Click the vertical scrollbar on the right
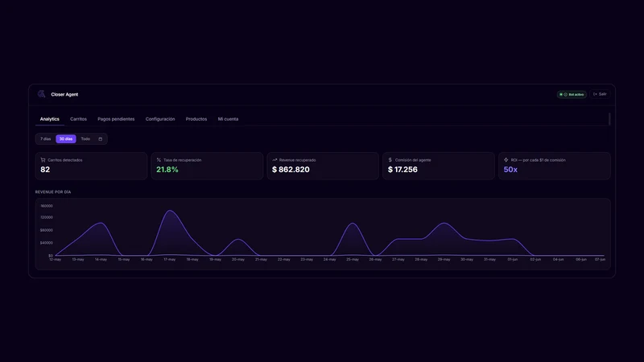The width and height of the screenshot is (644, 362). pos(609,119)
